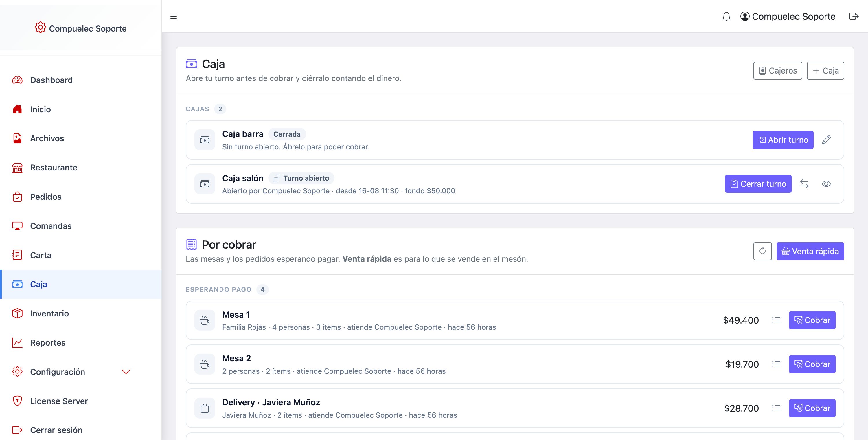Viewport: 868px width, 440px height.
Task: Add a new Caja with plus button
Action: [x=825, y=70]
